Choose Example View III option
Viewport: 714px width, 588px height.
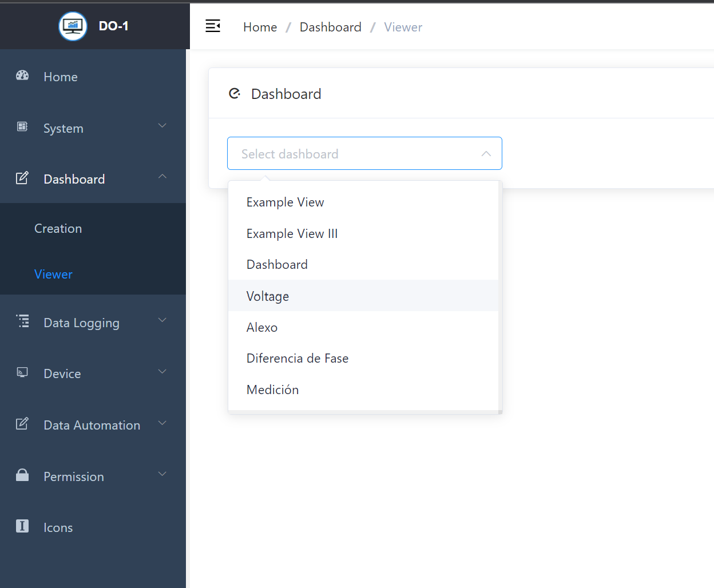292,234
